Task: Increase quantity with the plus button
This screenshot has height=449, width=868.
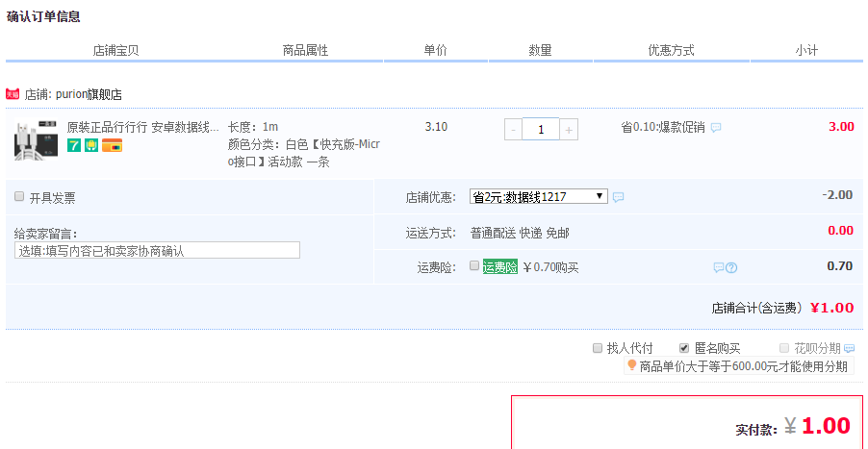Action: [569, 130]
